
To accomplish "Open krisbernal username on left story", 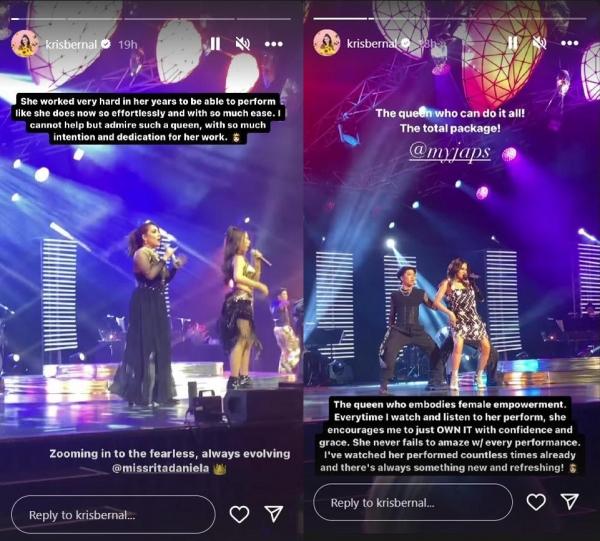I will click(x=71, y=44).
